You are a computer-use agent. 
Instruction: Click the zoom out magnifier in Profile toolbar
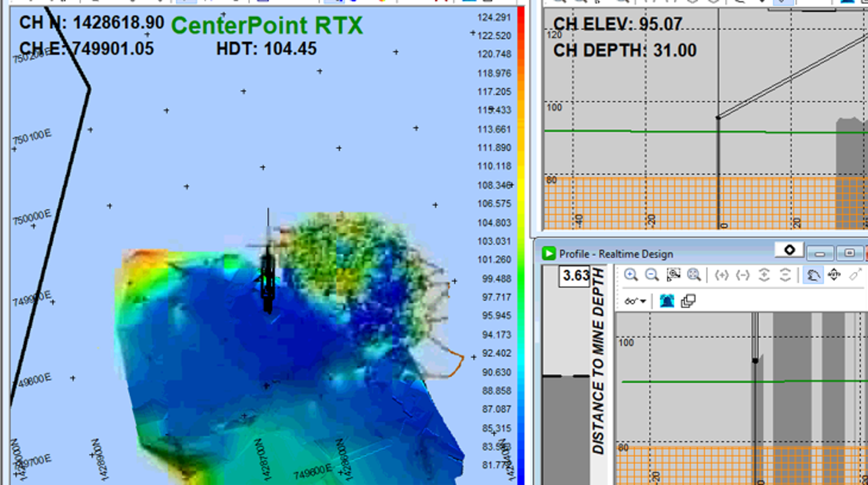[652, 275]
